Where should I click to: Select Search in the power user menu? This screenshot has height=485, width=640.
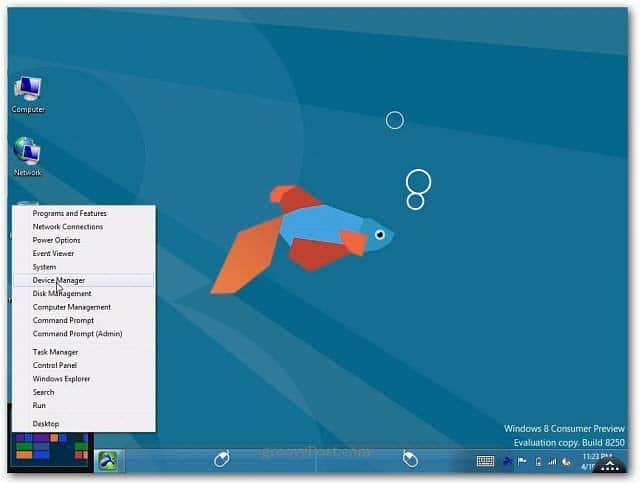click(43, 392)
